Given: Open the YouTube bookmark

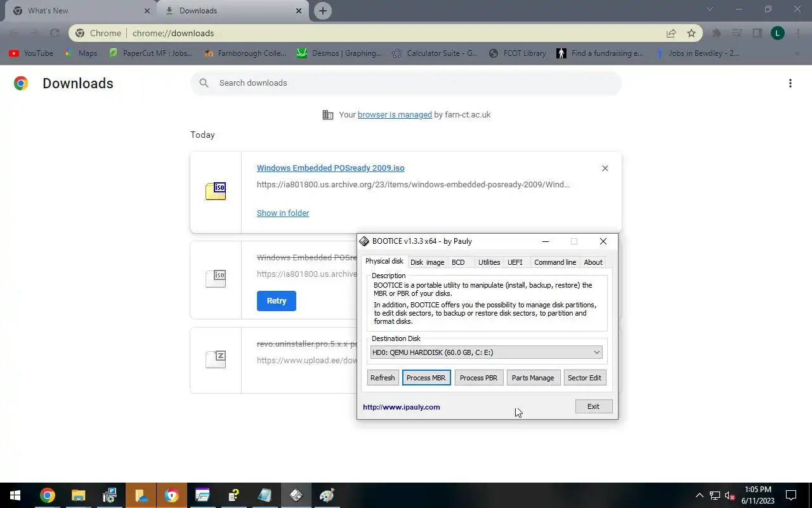Looking at the screenshot, I should (31, 53).
